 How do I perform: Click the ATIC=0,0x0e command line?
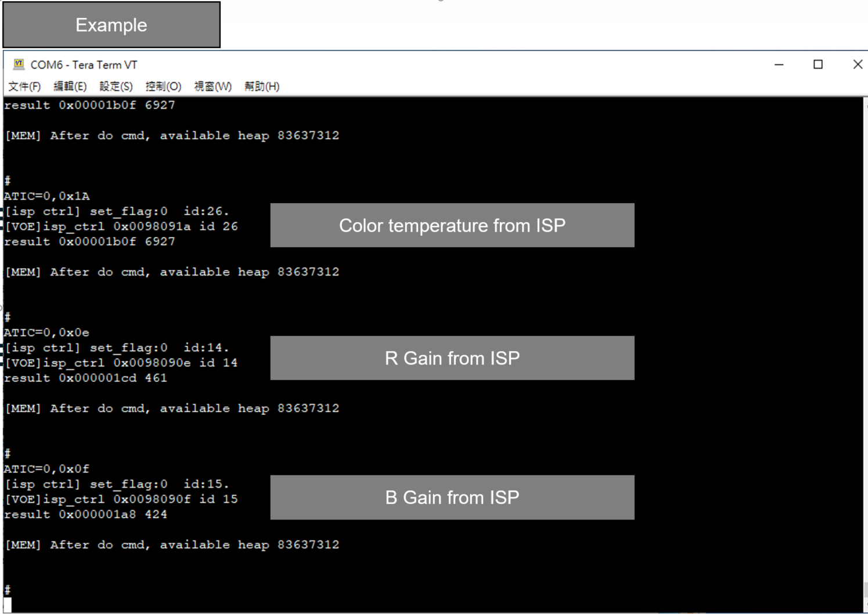pyautogui.click(x=47, y=333)
